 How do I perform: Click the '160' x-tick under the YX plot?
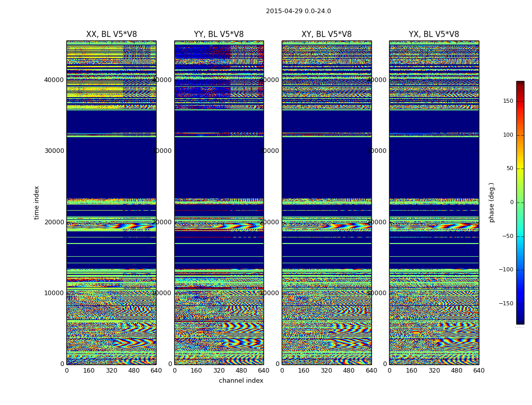tap(411, 371)
